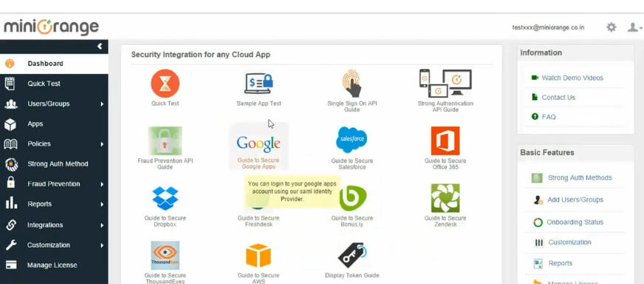Click the AWS orange box icon
The width and height of the screenshot is (644, 284).
coord(258,256)
